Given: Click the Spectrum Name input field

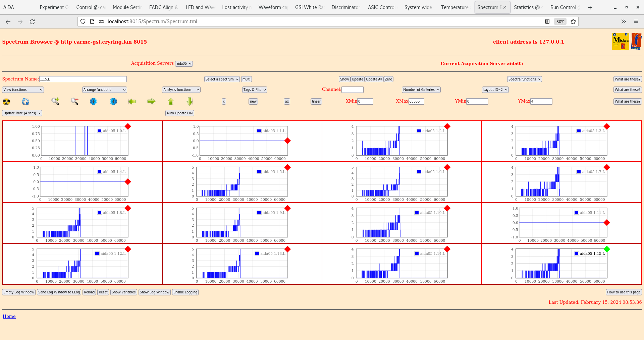Looking at the screenshot, I should tap(83, 79).
